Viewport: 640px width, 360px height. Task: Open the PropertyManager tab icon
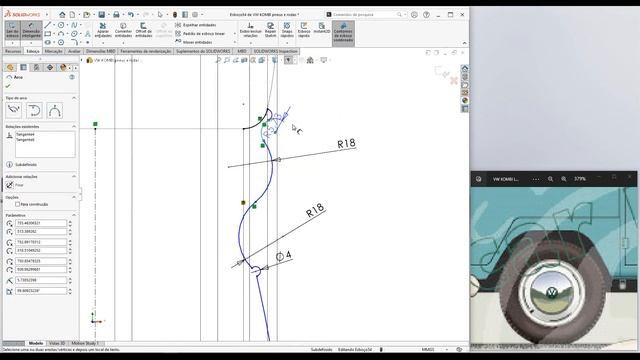[x=23, y=67]
